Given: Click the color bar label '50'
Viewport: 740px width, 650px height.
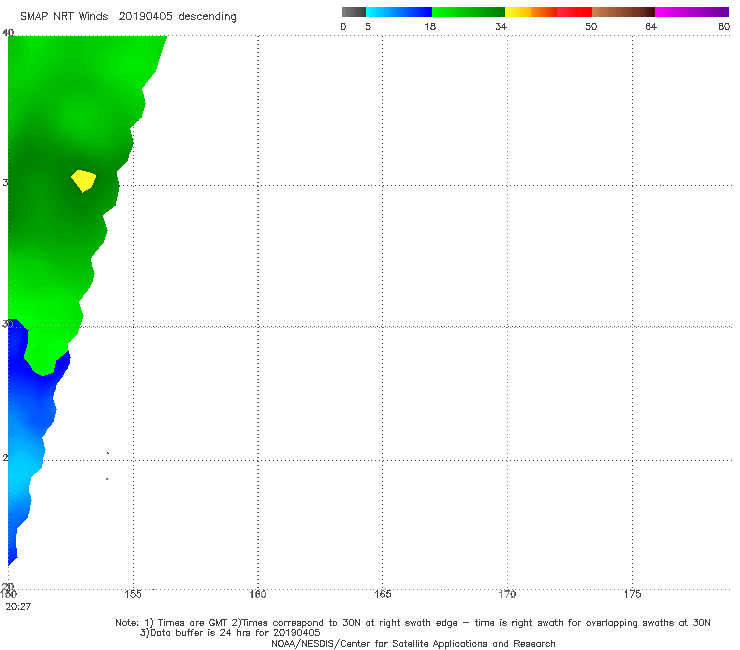Looking at the screenshot, I should pos(591,26).
